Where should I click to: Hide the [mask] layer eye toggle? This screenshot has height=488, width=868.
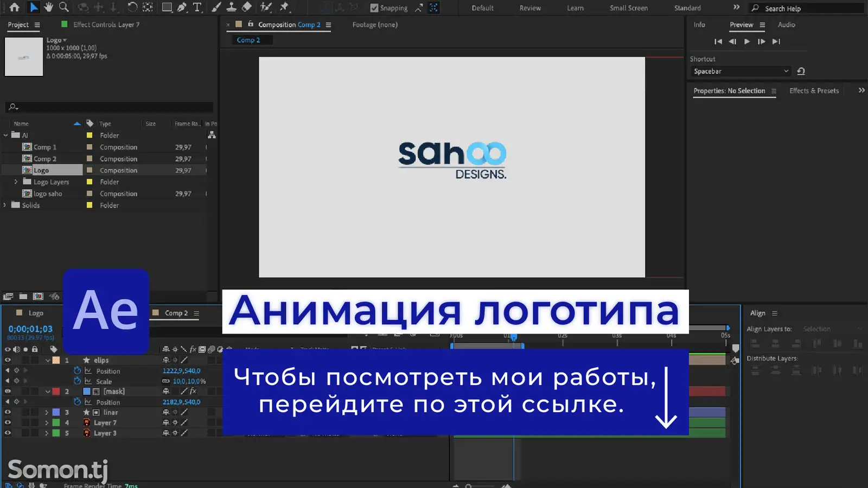(x=8, y=391)
